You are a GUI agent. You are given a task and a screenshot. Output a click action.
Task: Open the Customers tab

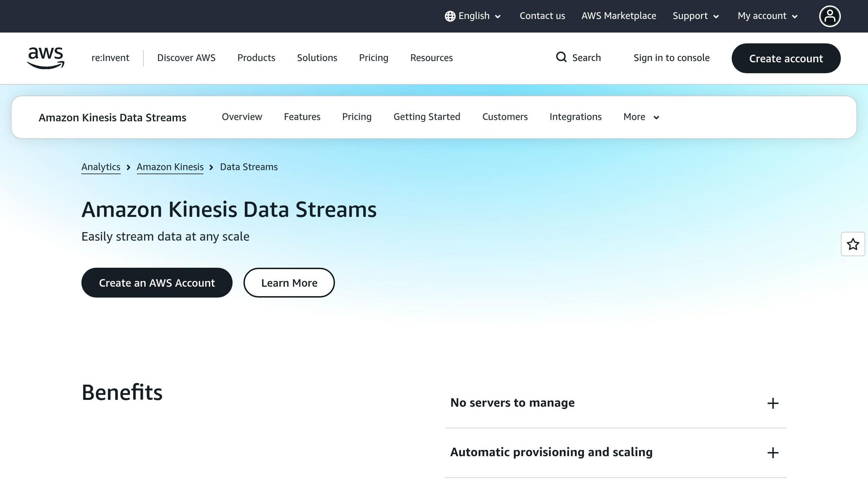tap(505, 117)
